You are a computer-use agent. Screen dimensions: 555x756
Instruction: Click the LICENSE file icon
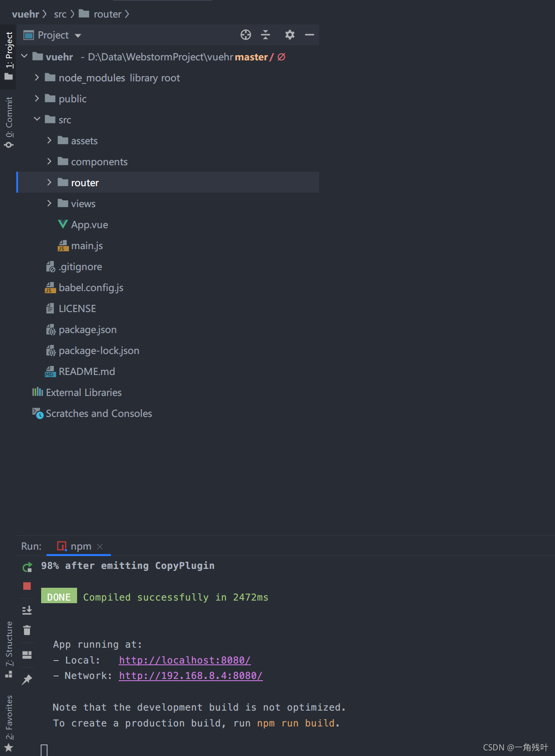(x=50, y=308)
